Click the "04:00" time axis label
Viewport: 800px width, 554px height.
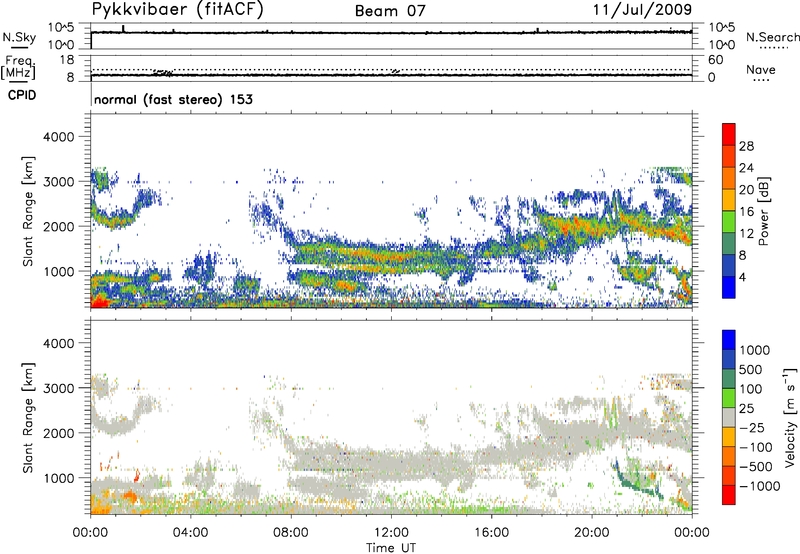point(190,533)
